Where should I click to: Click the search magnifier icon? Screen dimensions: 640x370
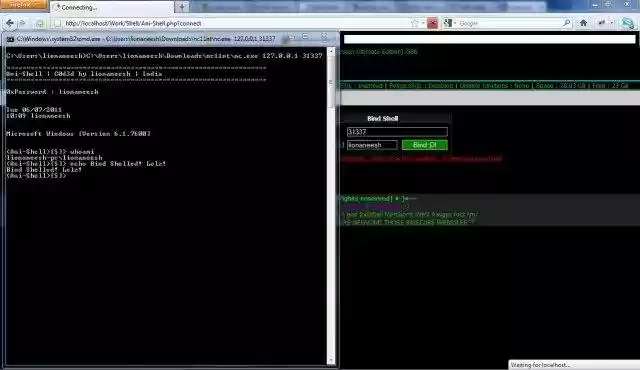pos(567,23)
